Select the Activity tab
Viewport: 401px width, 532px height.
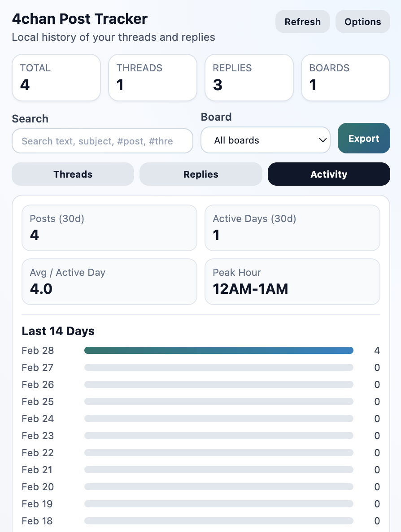pyautogui.click(x=329, y=174)
